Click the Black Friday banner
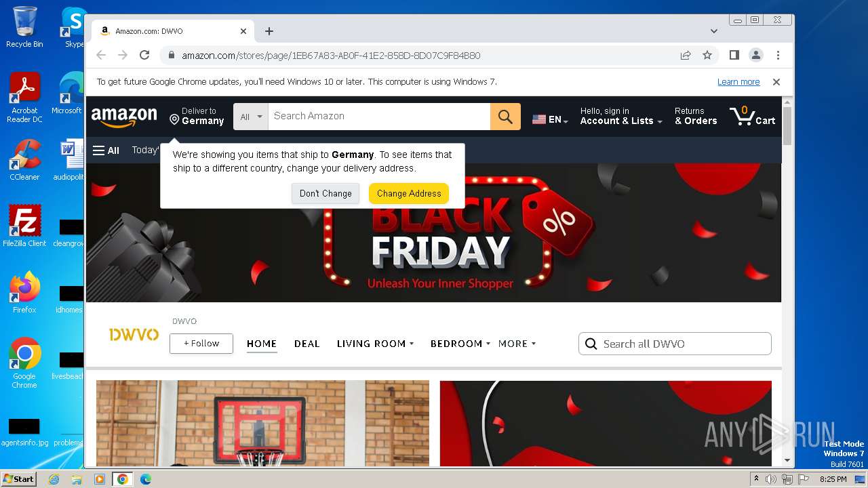This screenshot has height=488, width=868. [x=433, y=232]
